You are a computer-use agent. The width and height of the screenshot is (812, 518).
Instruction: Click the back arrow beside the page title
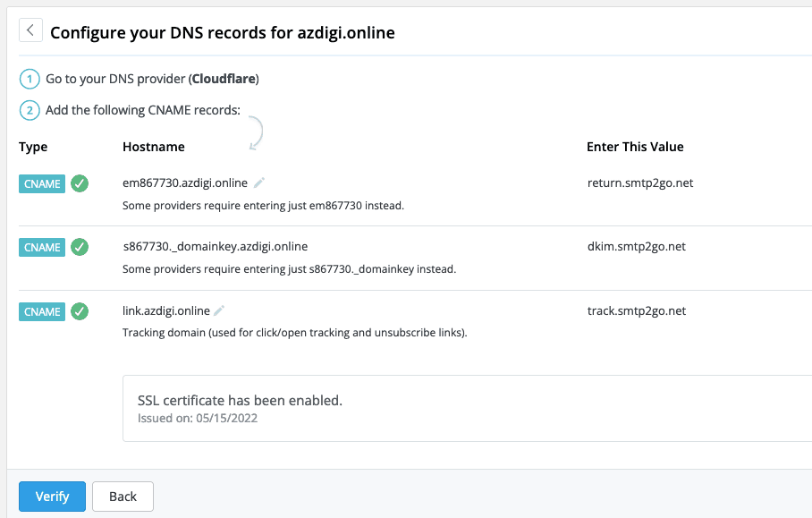pyautogui.click(x=30, y=30)
